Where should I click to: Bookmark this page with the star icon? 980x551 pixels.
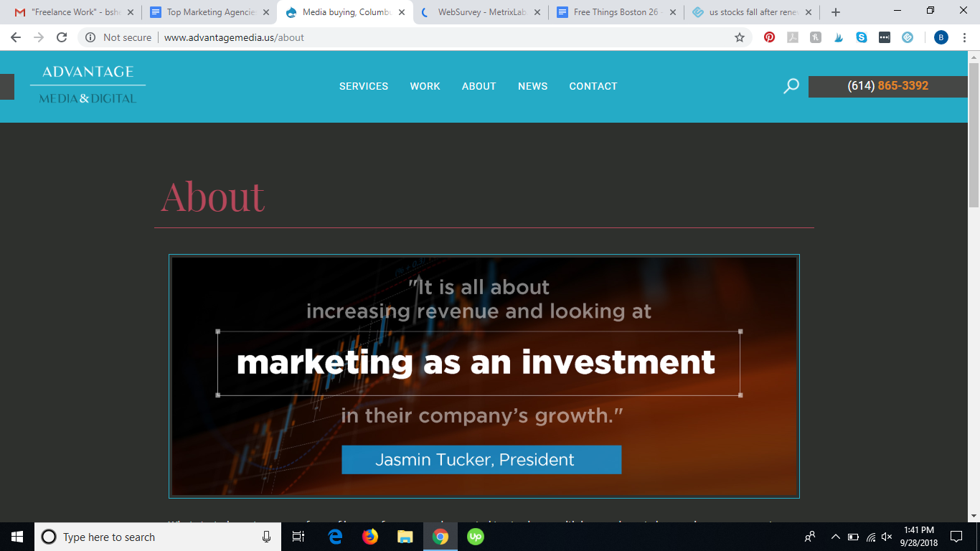pyautogui.click(x=740, y=37)
